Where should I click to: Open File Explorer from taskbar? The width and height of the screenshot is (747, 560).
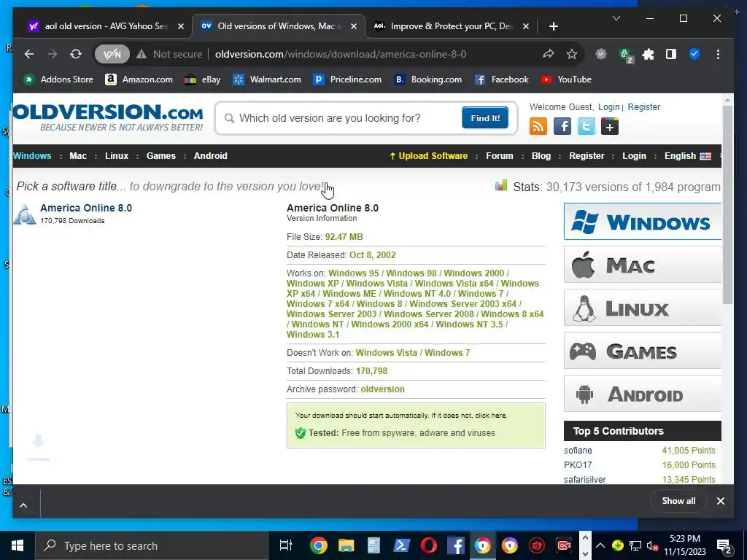[x=347, y=545]
